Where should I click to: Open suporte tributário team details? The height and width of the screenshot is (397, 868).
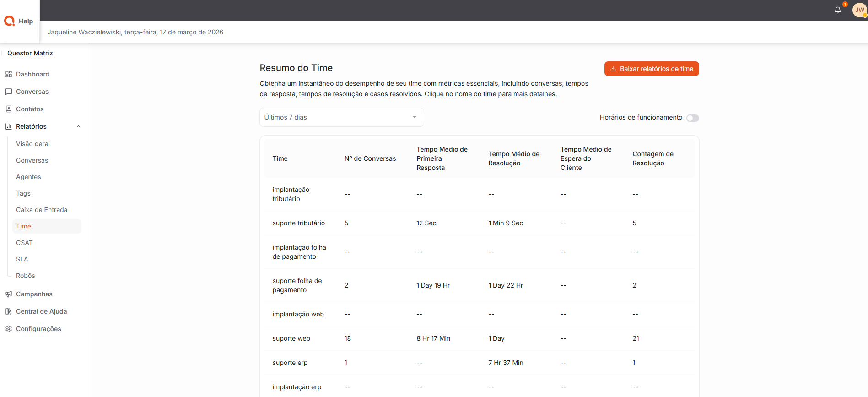(x=298, y=223)
